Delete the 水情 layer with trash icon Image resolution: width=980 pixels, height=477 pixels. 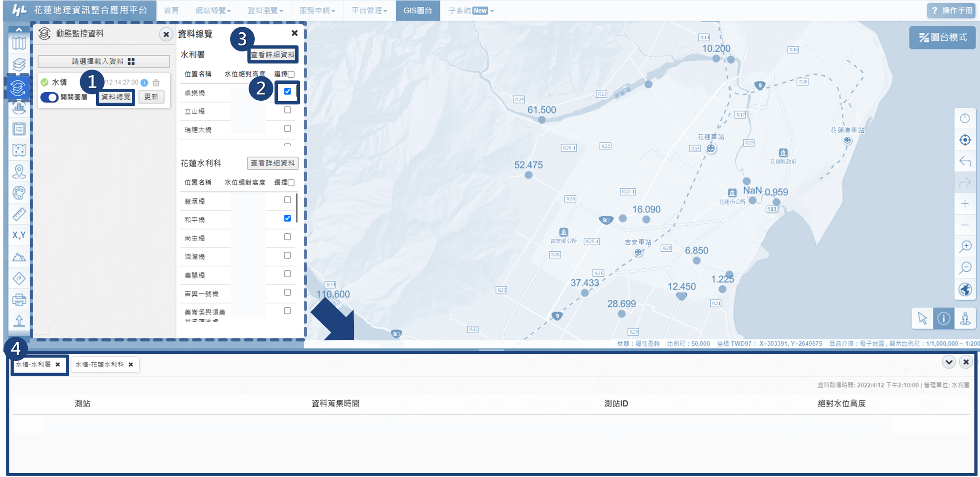coord(156,82)
